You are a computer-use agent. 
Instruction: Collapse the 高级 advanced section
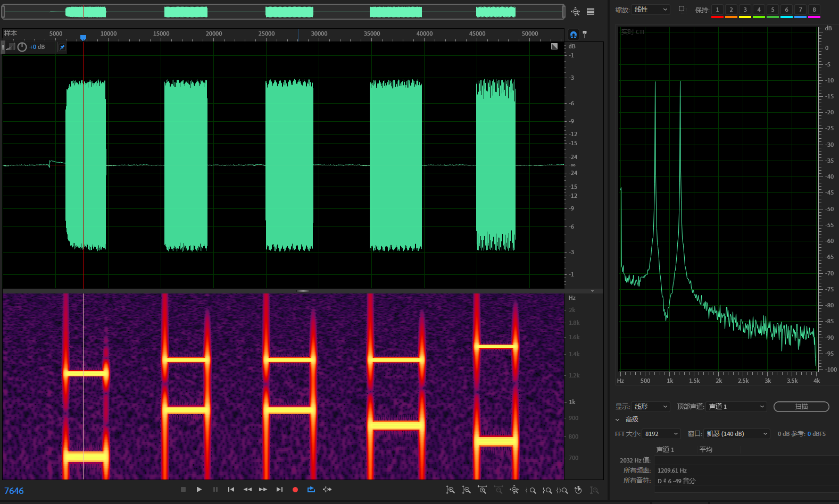[x=618, y=419]
